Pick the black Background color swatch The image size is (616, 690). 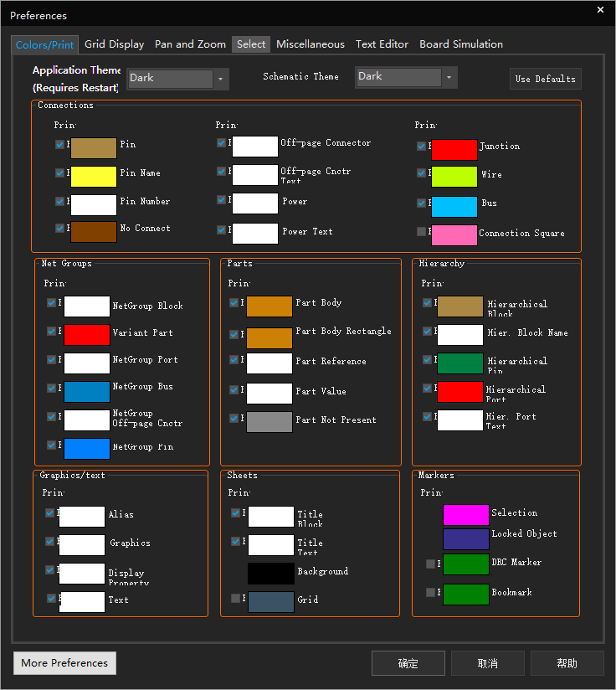270,574
